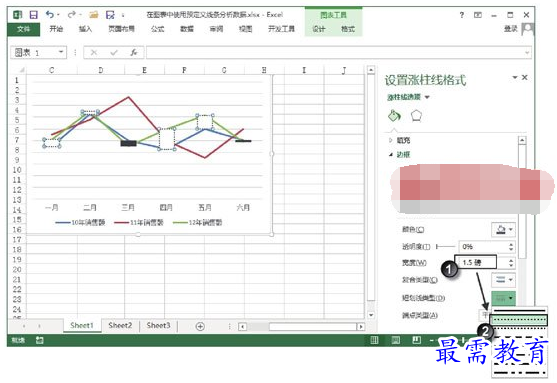Select column header D
This screenshot has width=557, height=383.
click(x=101, y=70)
